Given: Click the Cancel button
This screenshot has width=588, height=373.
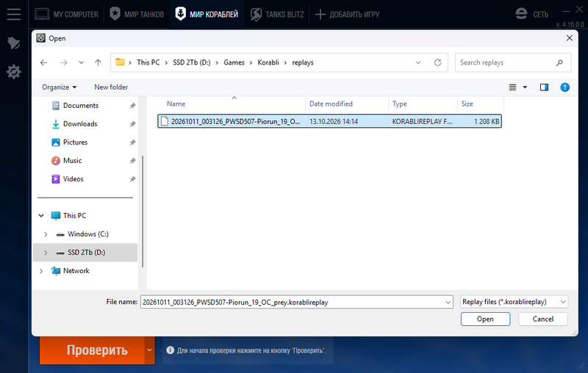Looking at the screenshot, I should (x=542, y=319).
